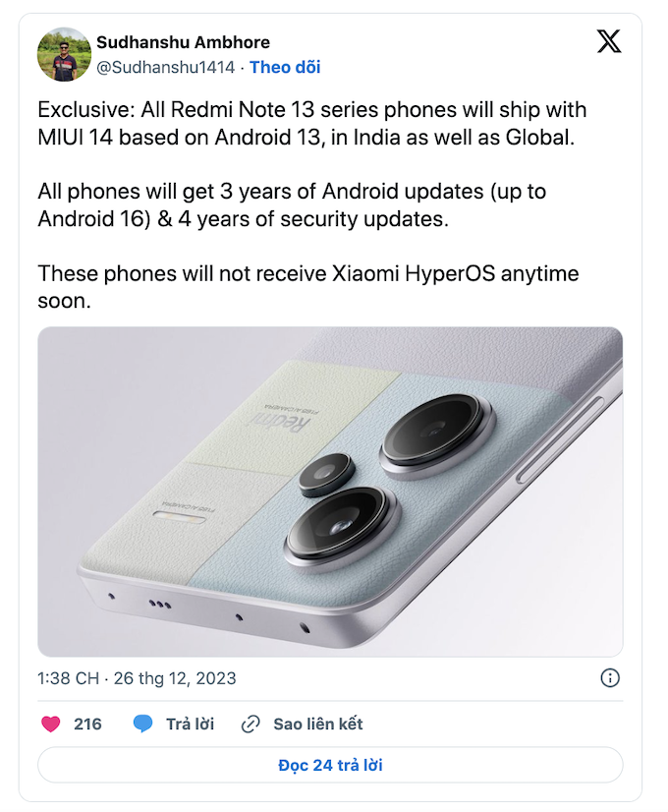
Task: Click the X logo in the corner
Action: click(608, 41)
